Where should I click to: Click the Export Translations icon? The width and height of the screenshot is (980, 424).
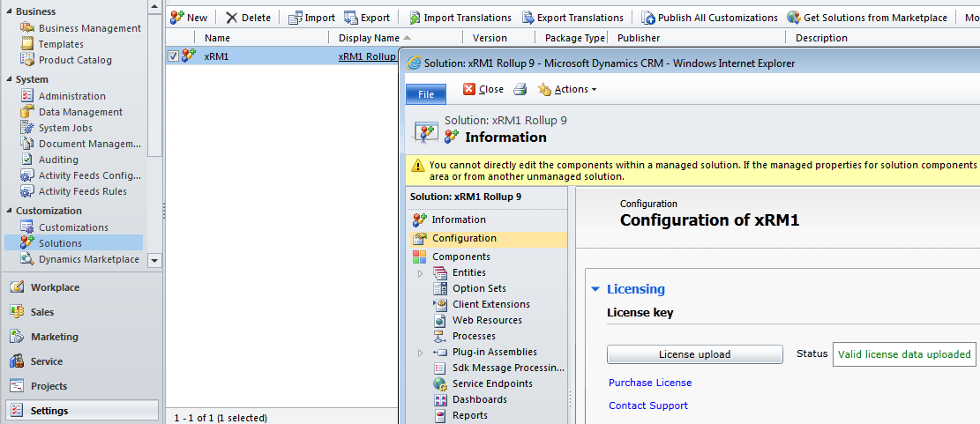528,18
